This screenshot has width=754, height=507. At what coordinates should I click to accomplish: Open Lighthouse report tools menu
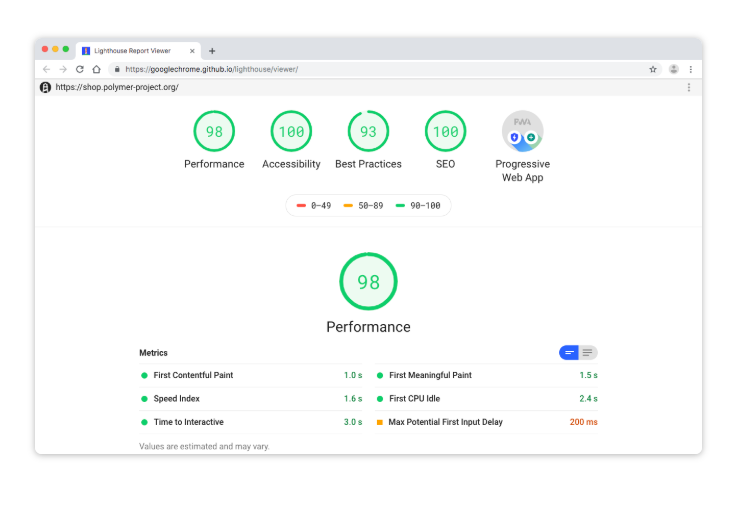coord(688,87)
